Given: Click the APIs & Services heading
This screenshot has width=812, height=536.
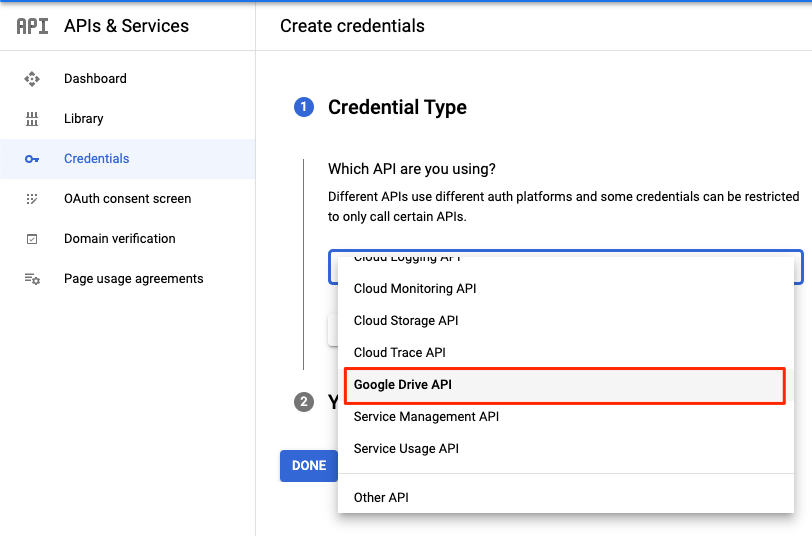Looking at the screenshot, I should (126, 26).
